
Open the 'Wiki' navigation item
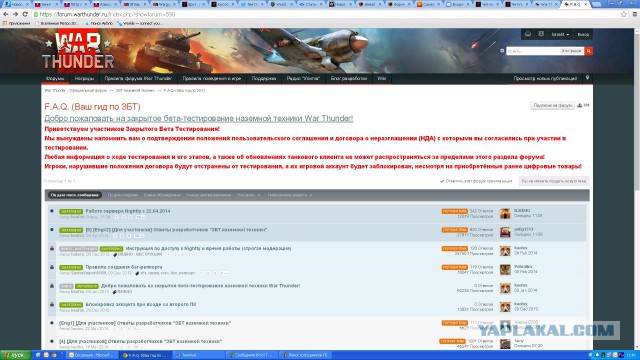coord(382,78)
